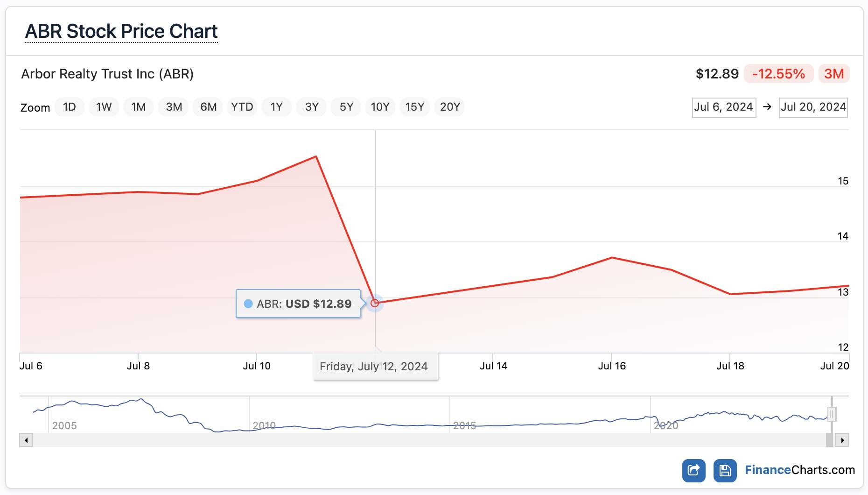
Task: Select the 1M zoom range
Action: [139, 107]
